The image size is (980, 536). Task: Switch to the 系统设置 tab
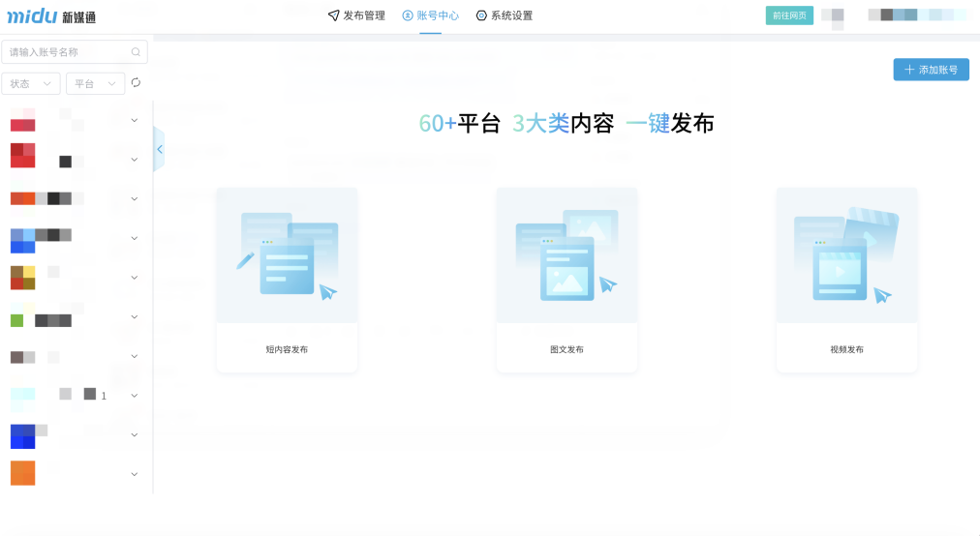click(505, 15)
